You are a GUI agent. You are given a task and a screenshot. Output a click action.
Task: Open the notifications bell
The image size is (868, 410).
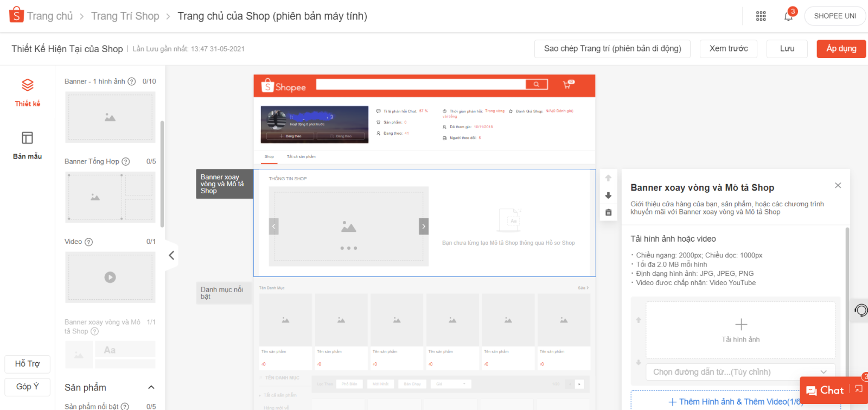[788, 16]
